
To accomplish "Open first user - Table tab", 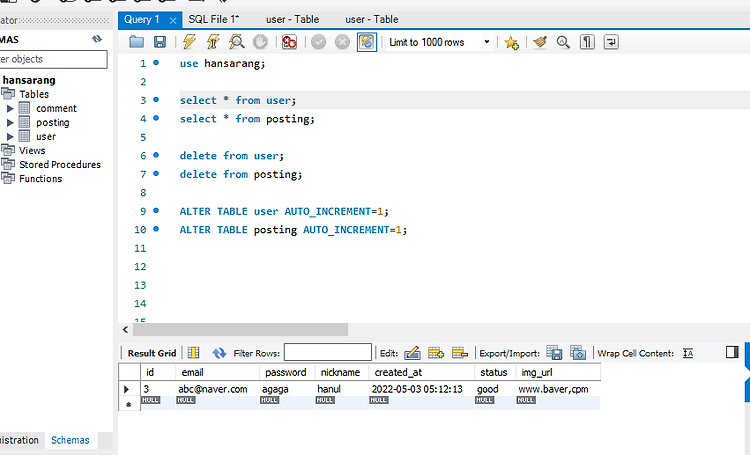I will (x=293, y=20).
